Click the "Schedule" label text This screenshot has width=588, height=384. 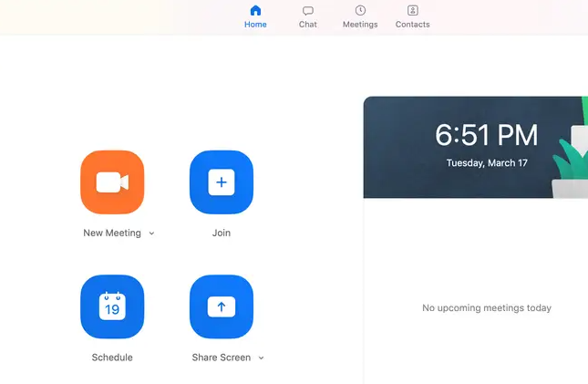[112, 358]
